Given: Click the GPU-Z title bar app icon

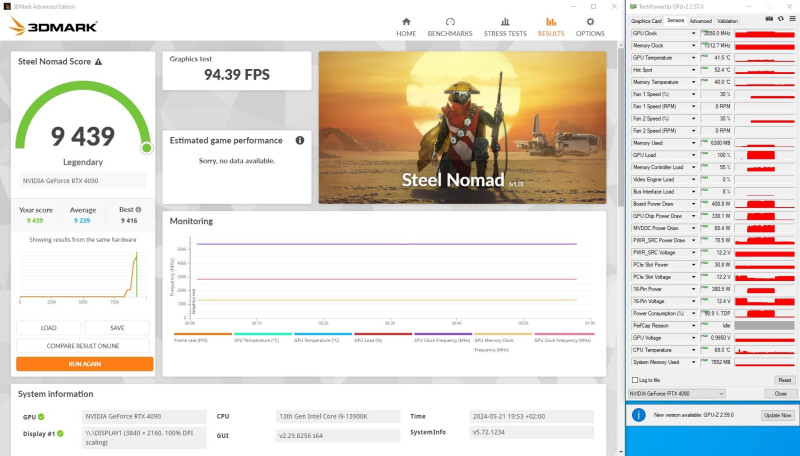Looking at the screenshot, I should pos(633,7).
